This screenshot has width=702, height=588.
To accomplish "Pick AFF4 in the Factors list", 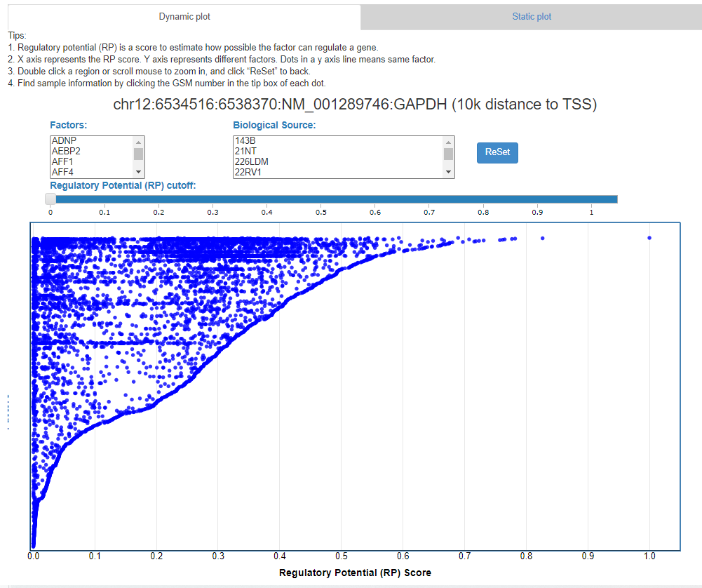I will tap(91, 172).
